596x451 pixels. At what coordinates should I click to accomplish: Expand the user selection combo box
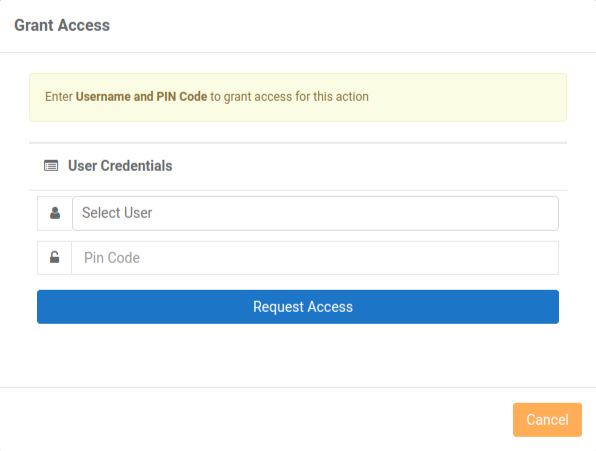[x=315, y=213]
